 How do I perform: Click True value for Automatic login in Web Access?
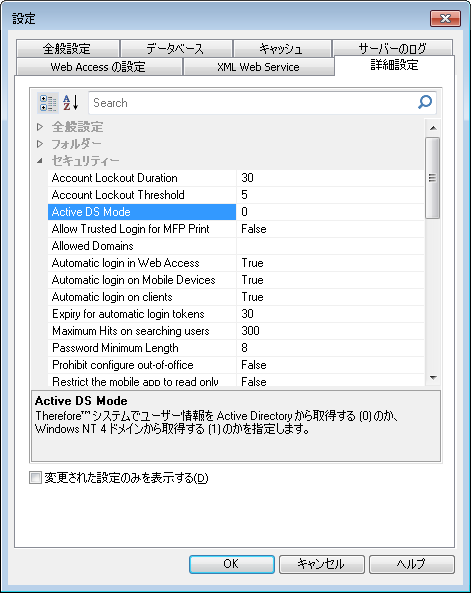coord(330,263)
